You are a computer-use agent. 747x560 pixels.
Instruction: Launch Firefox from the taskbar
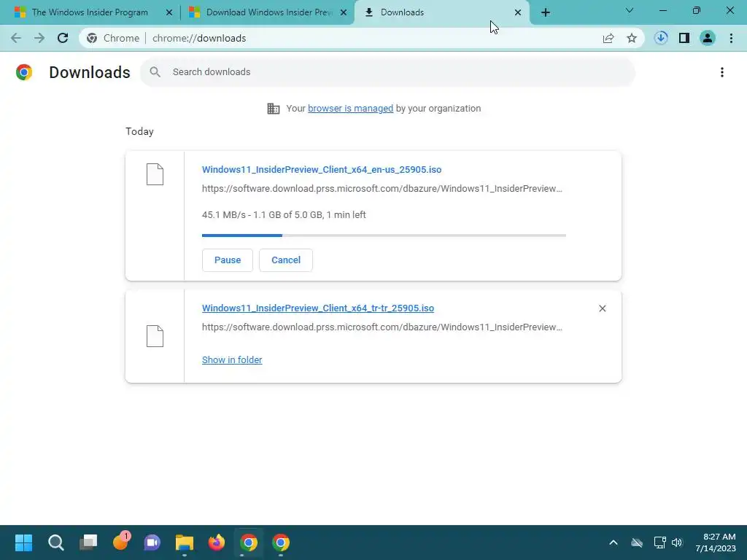tap(216, 542)
